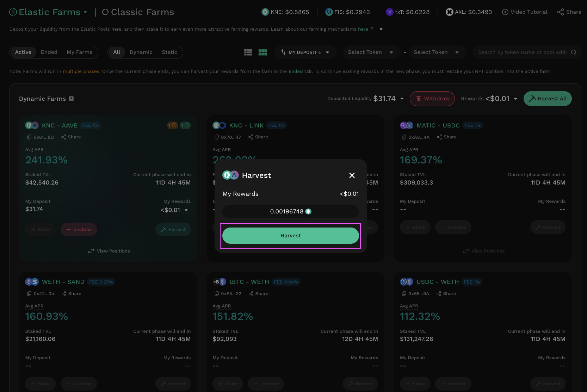Click the KNC token price icon

(x=265, y=12)
